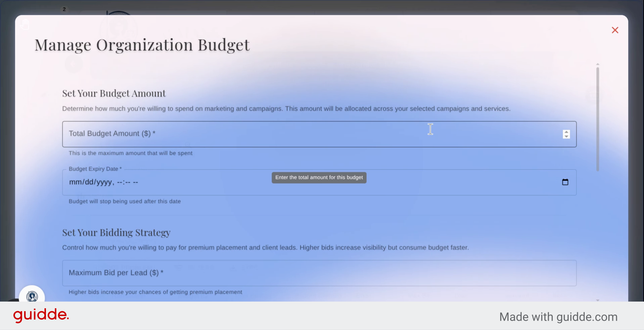Click the budget expiry helper text
Screen dimensions: 644x330
[x=125, y=201]
